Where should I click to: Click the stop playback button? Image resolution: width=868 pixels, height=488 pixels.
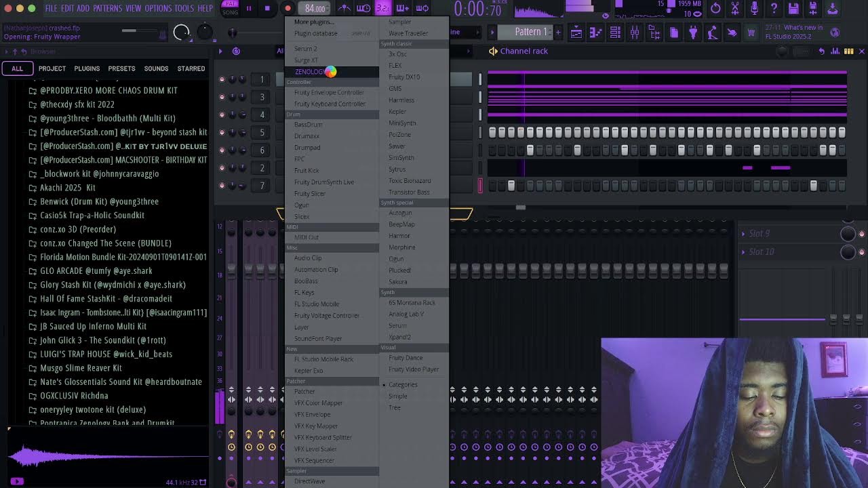tap(267, 8)
